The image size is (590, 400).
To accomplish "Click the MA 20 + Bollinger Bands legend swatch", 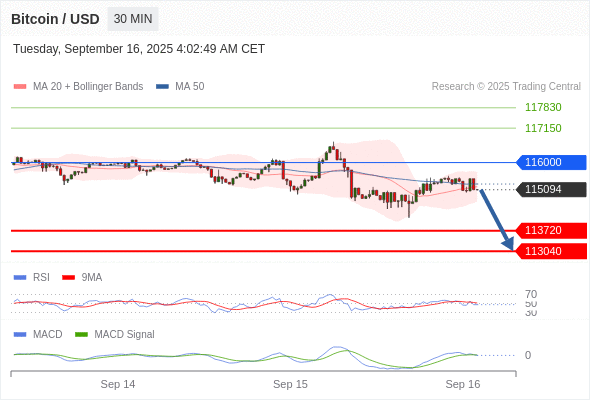I will (20, 87).
